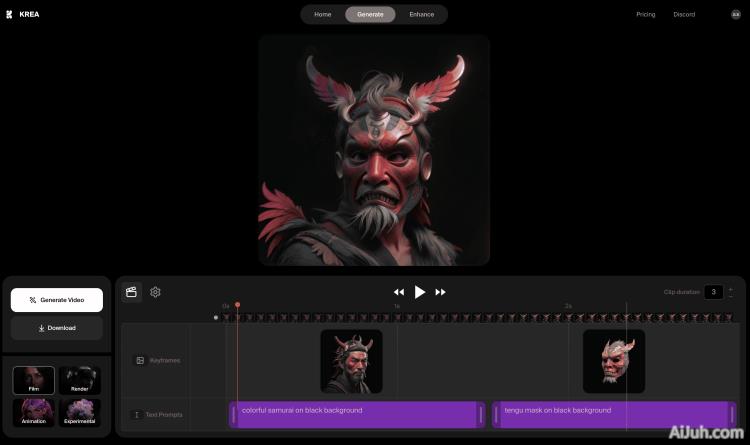The height and width of the screenshot is (445, 750).
Task: Click the KREA brand name text
Action: coord(29,14)
